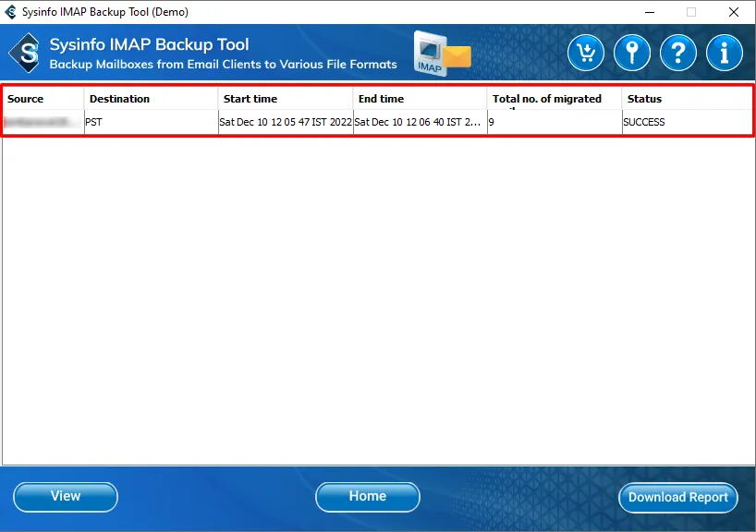Click the Sysinfo shield logo in header

coord(27,53)
